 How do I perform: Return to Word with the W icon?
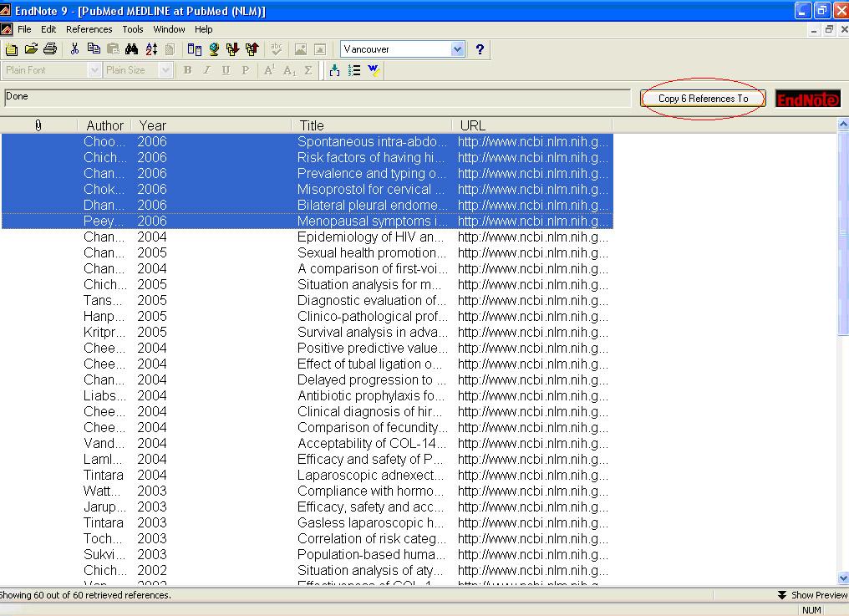(x=374, y=70)
